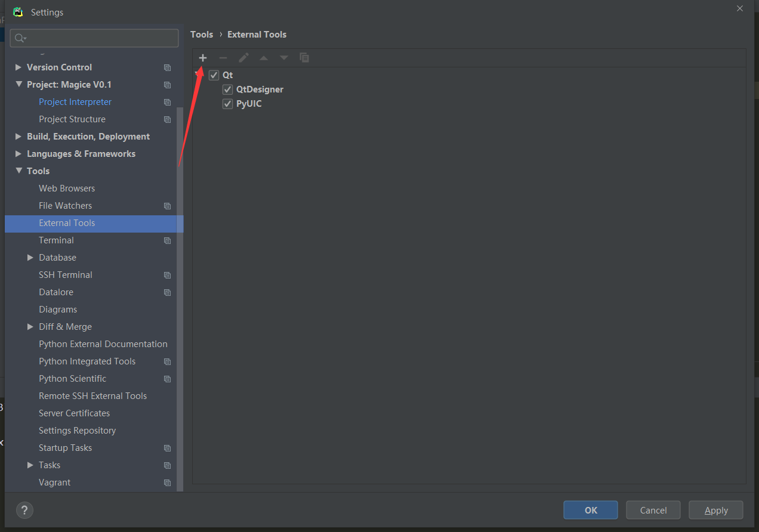Select Remote SSH External Tools page
Screen dimensions: 759x532
[92, 396]
